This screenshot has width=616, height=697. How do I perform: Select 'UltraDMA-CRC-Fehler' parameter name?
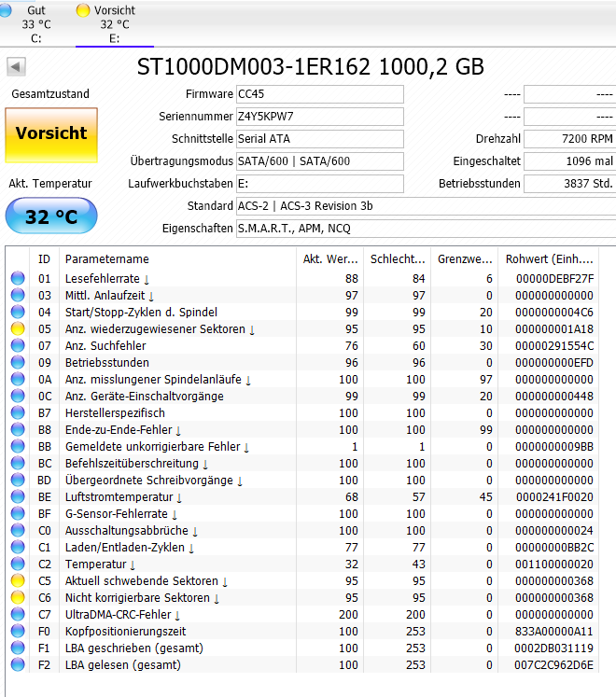point(118,614)
